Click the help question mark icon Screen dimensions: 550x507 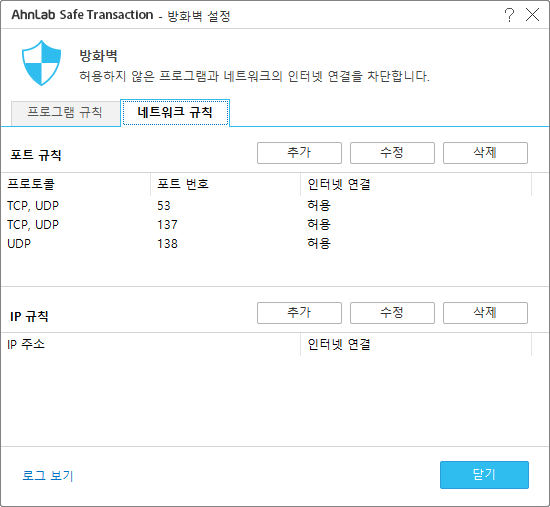point(509,15)
